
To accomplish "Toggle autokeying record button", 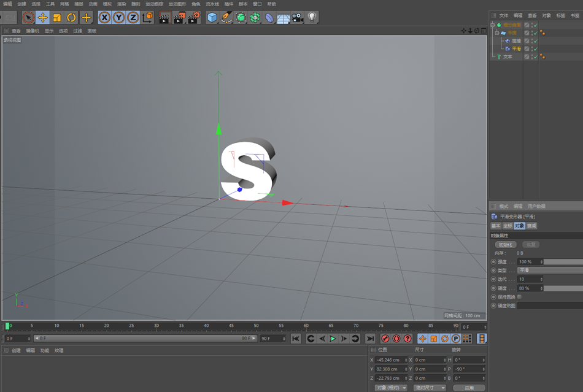I will (x=396, y=339).
